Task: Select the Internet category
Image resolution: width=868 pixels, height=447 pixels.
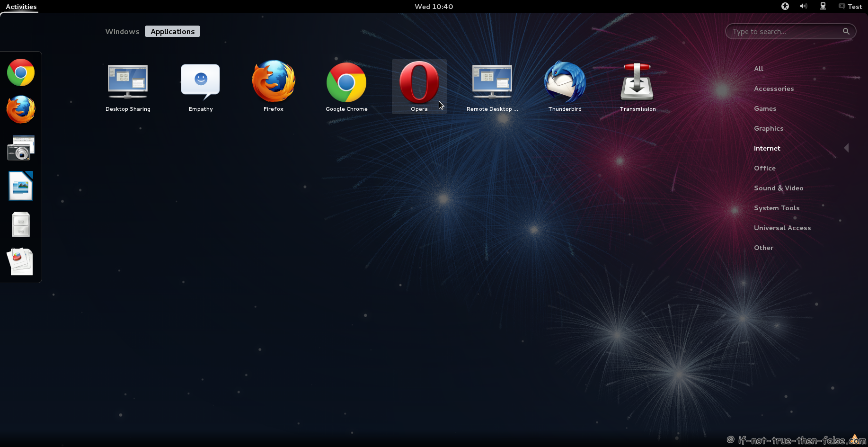Action: (767, 148)
